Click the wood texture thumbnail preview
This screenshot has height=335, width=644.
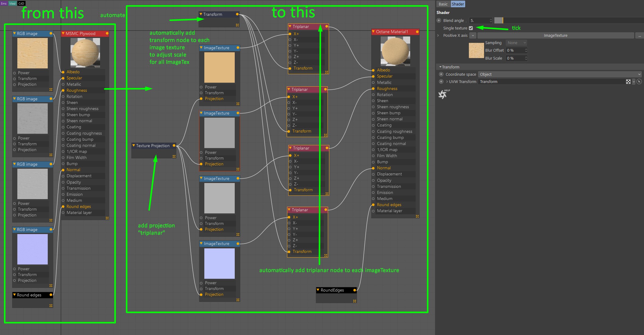pyautogui.click(x=476, y=50)
